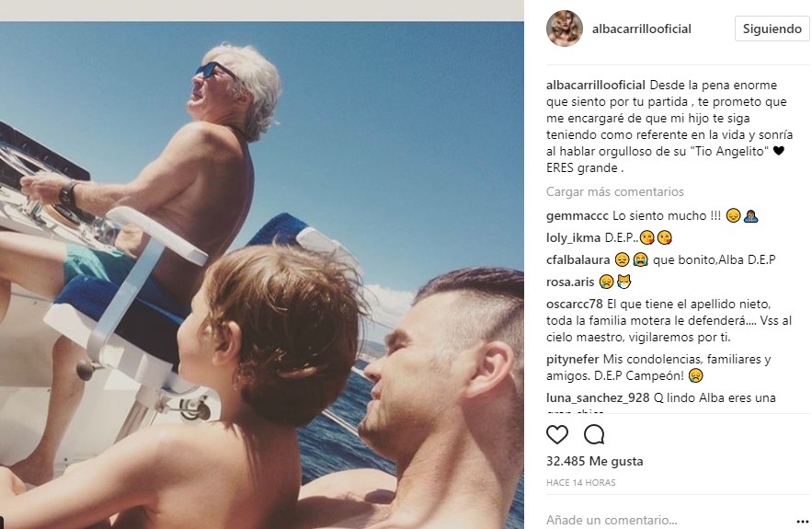View the 32.485 Me gusta likes list
This screenshot has height=529, width=812.
coord(594,461)
